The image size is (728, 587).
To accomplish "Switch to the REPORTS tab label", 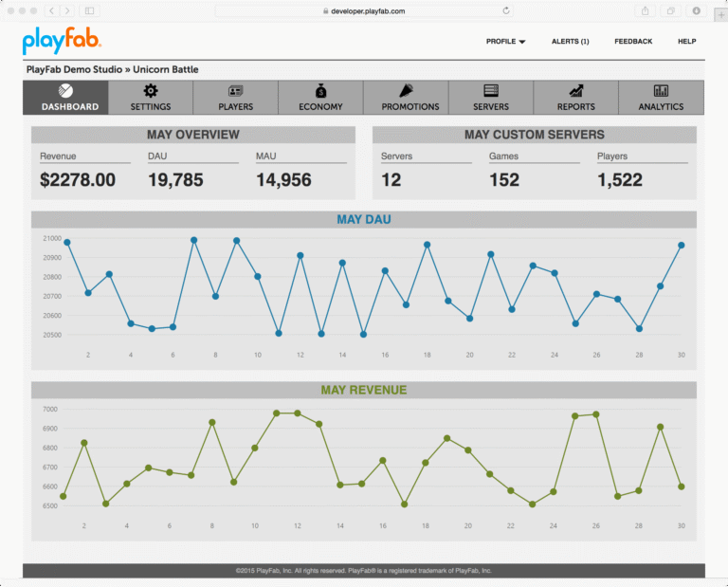I will coord(576,107).
